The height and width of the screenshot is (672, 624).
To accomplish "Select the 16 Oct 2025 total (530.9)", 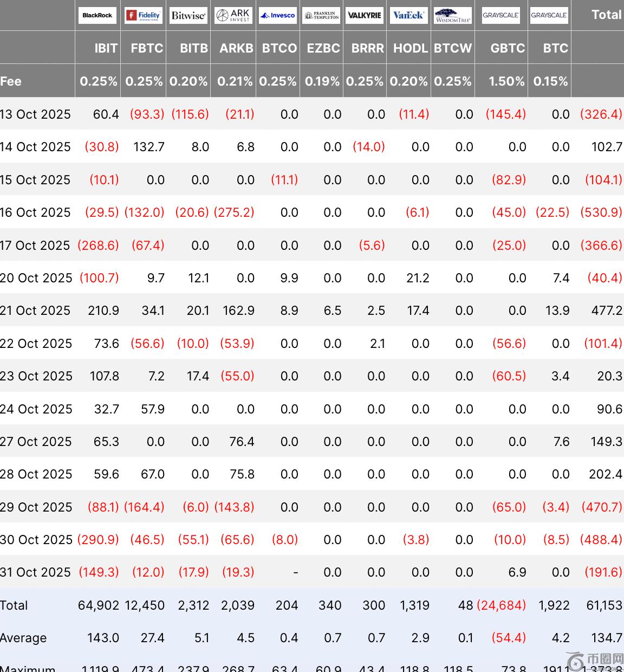I will click(601, 212).
